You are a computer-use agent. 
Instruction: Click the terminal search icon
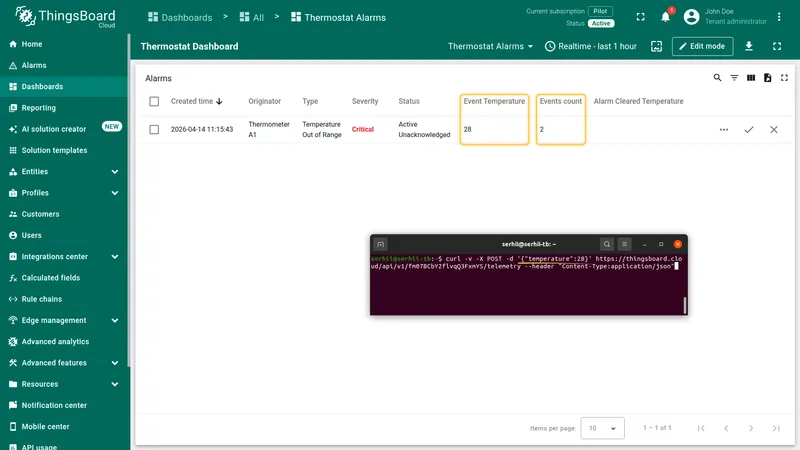(607, 244)
